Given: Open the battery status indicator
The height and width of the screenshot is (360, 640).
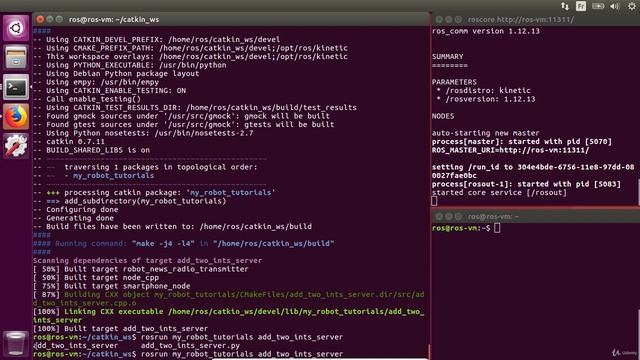Looking at the screenshot, I should pyautogui.click(x=598, y=6).
